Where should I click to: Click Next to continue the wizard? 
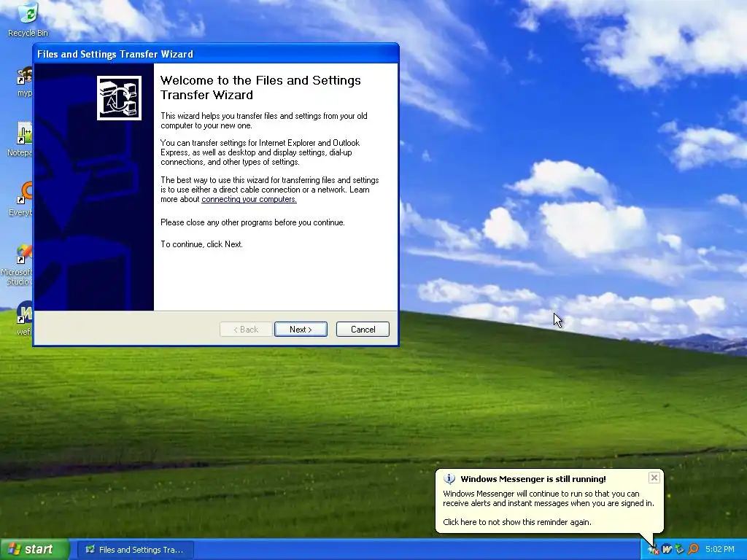point(301,330)
